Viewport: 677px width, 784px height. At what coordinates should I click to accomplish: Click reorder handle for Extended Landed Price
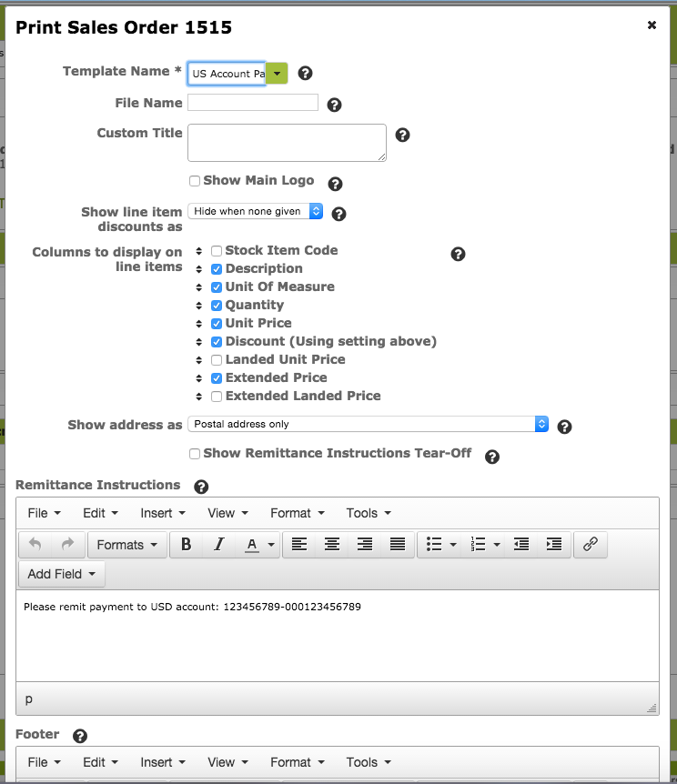tap(198, 397)
